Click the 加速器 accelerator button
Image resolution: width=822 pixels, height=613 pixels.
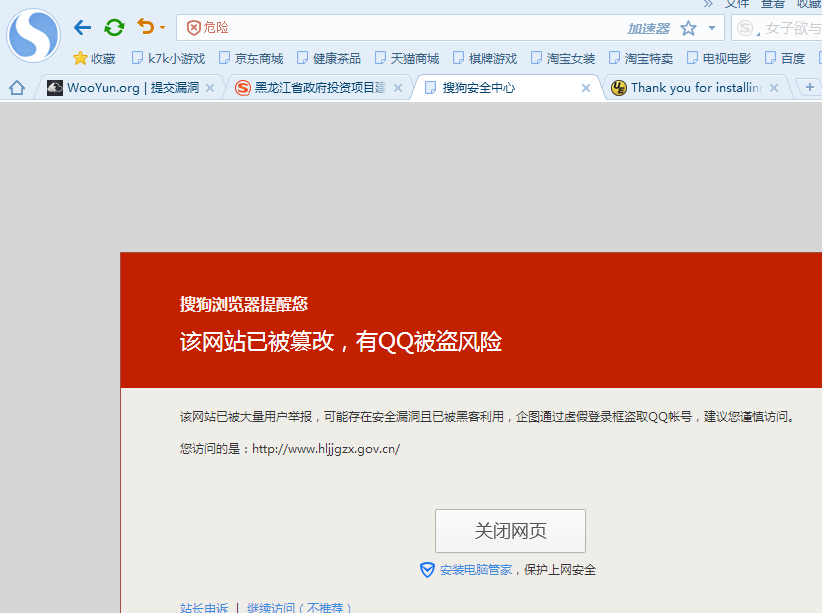pyautogui.click(x=648, y=28)
